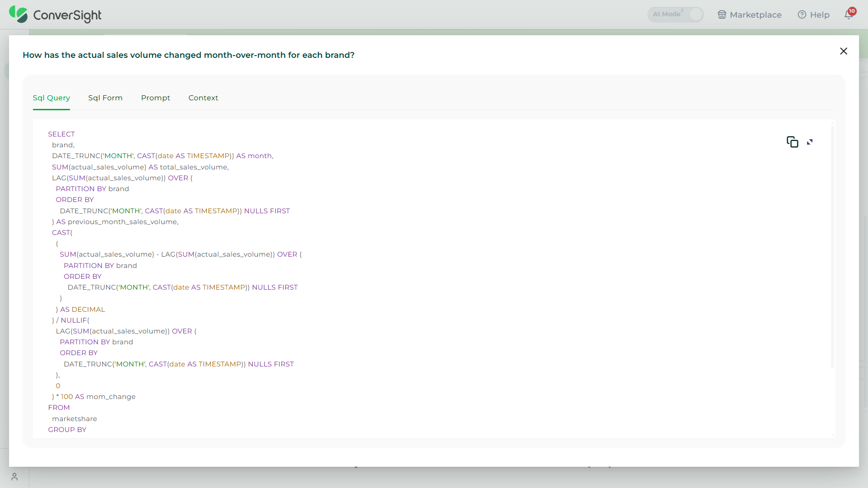Click the ') / NULLIF(' line
This screenshot has height=488, width=868.
point(71,320)
